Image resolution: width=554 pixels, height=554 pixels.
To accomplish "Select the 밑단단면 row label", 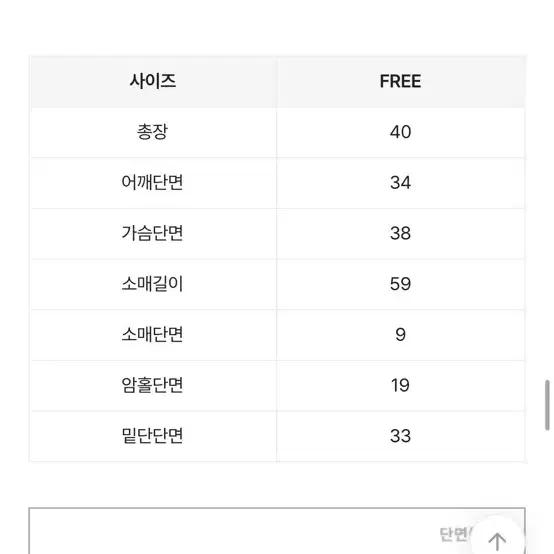I will (153, 436).
